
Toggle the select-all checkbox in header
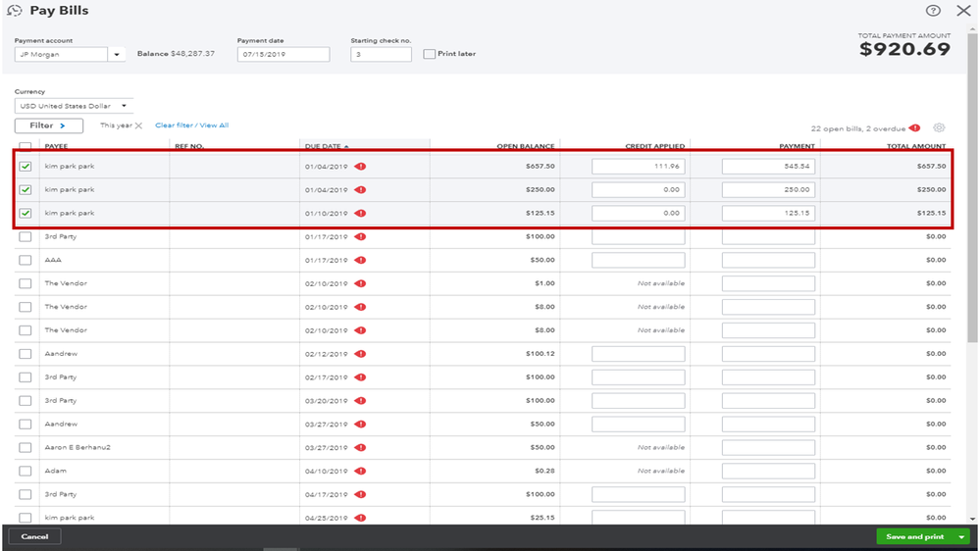tap(26, 147)
